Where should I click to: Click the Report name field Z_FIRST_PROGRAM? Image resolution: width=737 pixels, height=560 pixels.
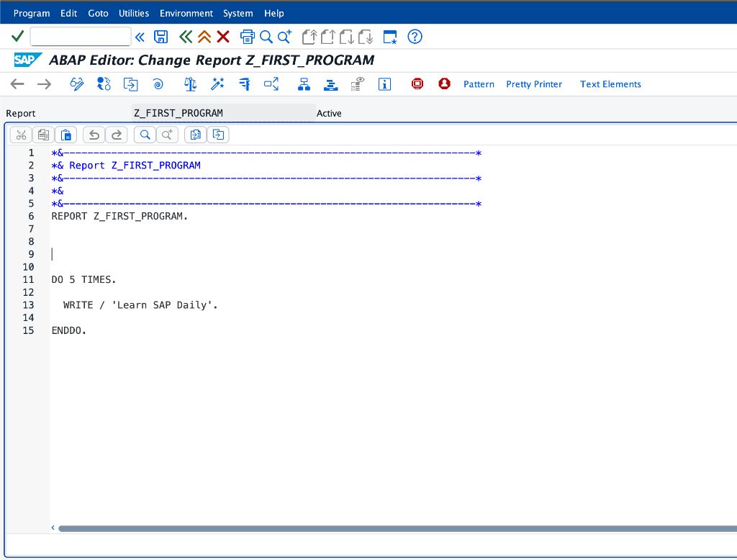tap(223, 113)
